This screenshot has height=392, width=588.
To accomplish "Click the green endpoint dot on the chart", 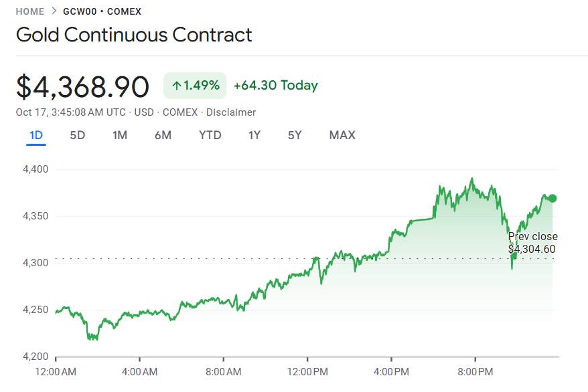I will point(553,198).
